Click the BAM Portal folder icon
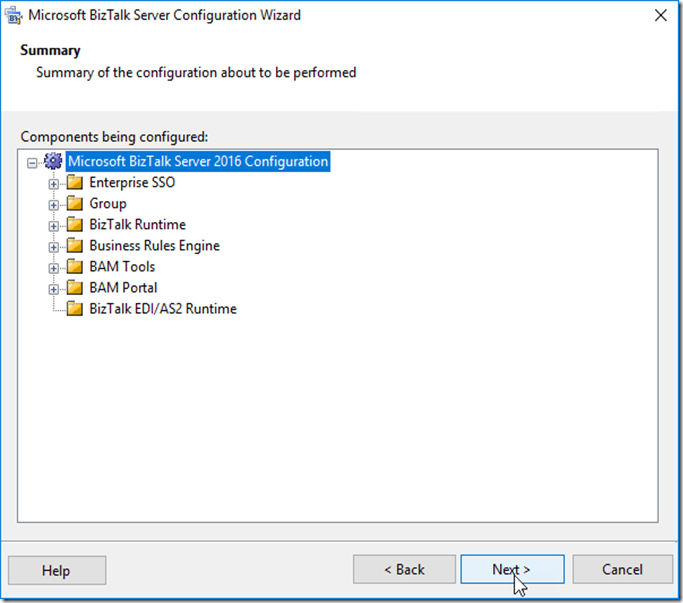This screenshot has width=683, height=603. [74, 288]
